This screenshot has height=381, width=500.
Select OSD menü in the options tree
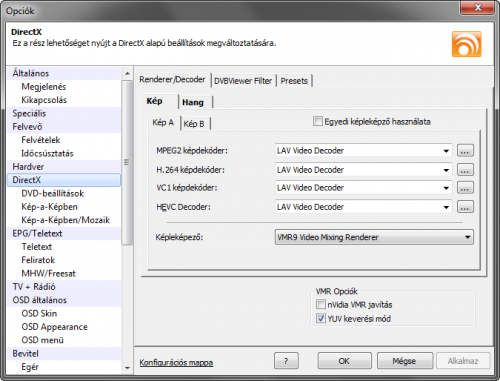pos(64,340)
